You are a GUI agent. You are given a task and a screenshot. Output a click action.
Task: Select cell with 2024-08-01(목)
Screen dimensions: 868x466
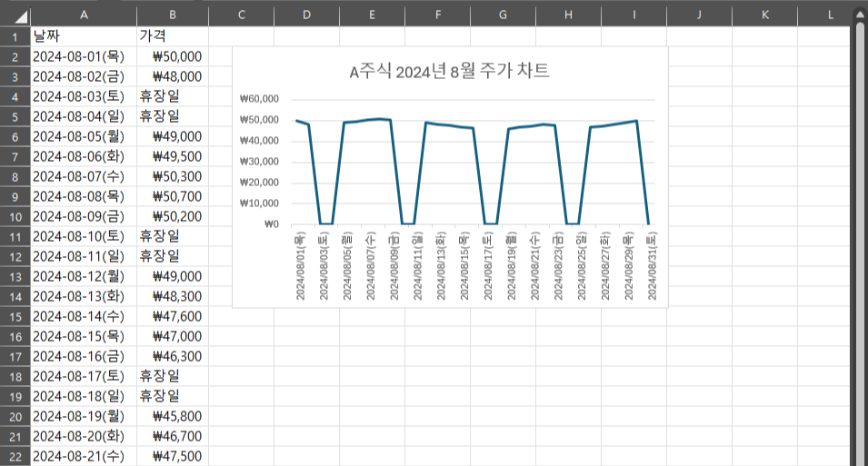coord(84,56)
